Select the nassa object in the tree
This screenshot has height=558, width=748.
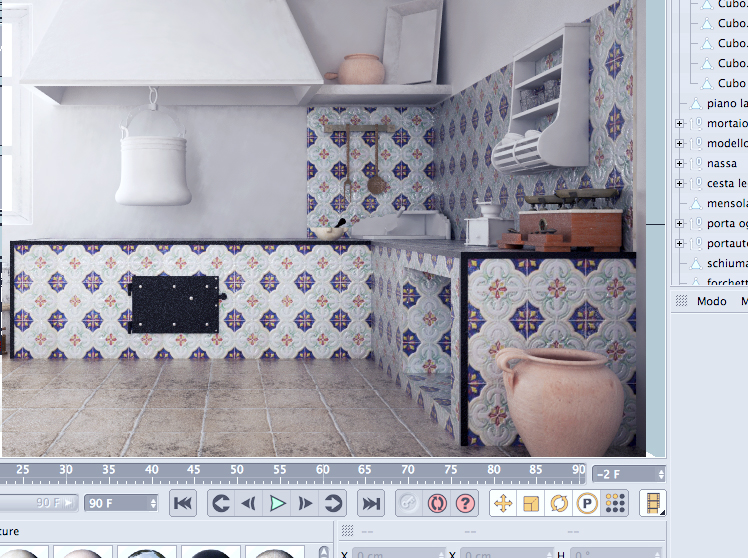click(x=722, y=164)
